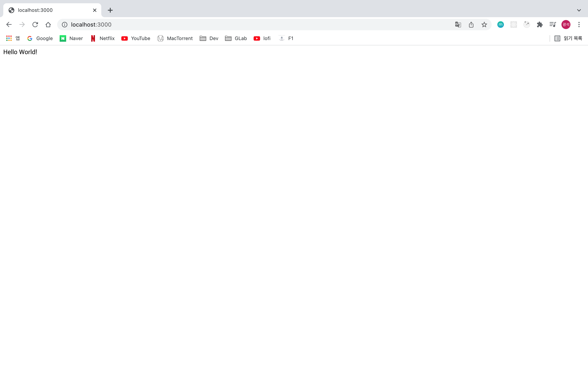Open media controls playlist icon
Image resolution: width=588 pixels, height=368 pixels.
point(553,25)
